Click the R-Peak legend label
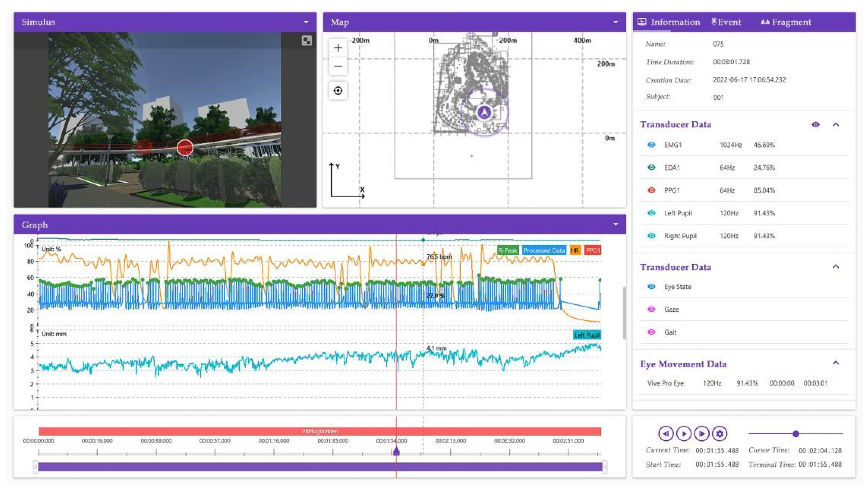Screen dimensions: 868x491 click(507, 251)
